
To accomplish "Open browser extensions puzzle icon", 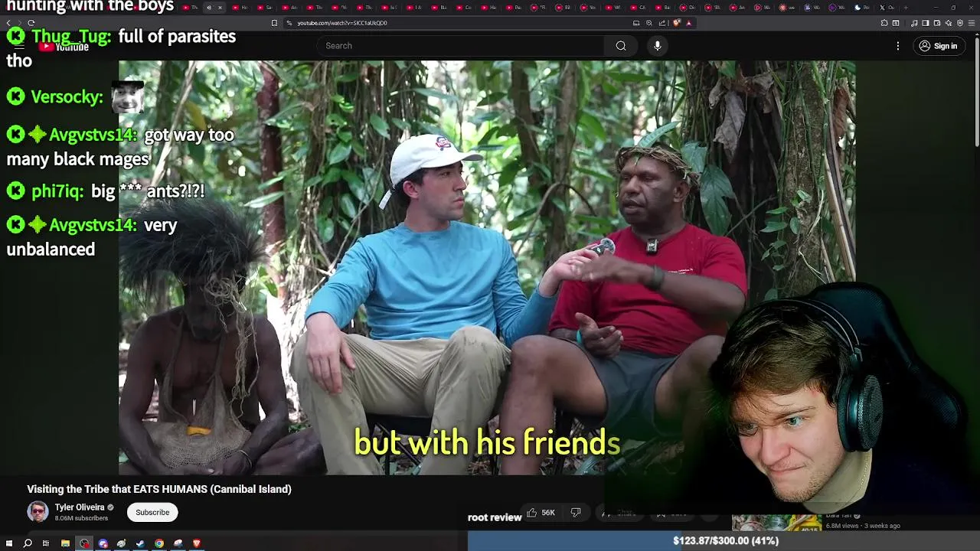I will click(884, 23).
